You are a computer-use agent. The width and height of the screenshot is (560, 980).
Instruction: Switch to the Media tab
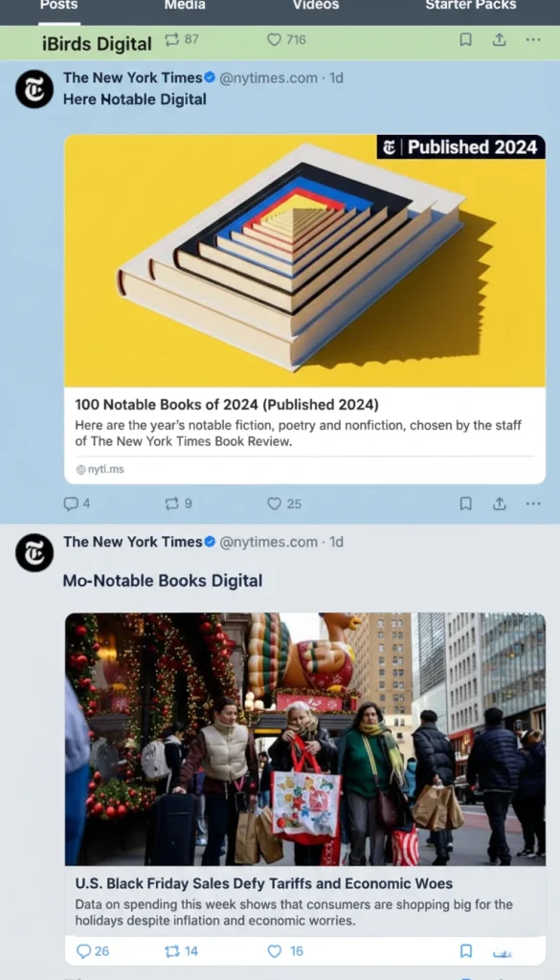[185, 6]
